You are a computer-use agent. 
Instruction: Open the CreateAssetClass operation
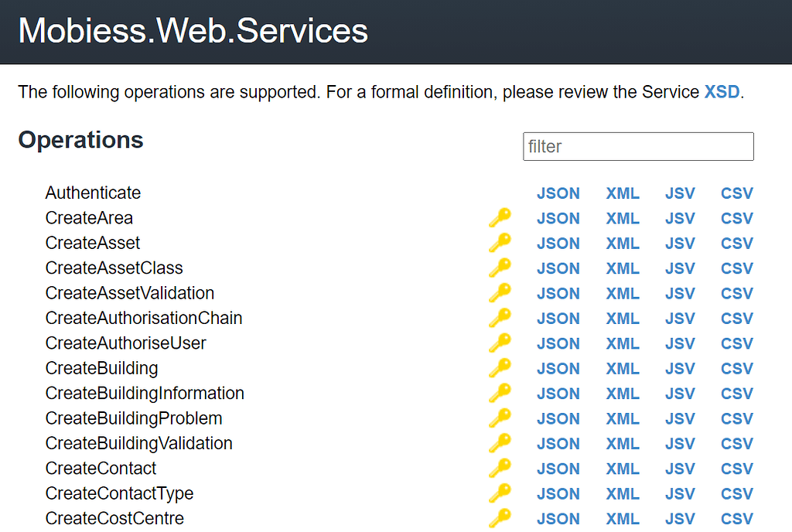[x=114, y=268]
